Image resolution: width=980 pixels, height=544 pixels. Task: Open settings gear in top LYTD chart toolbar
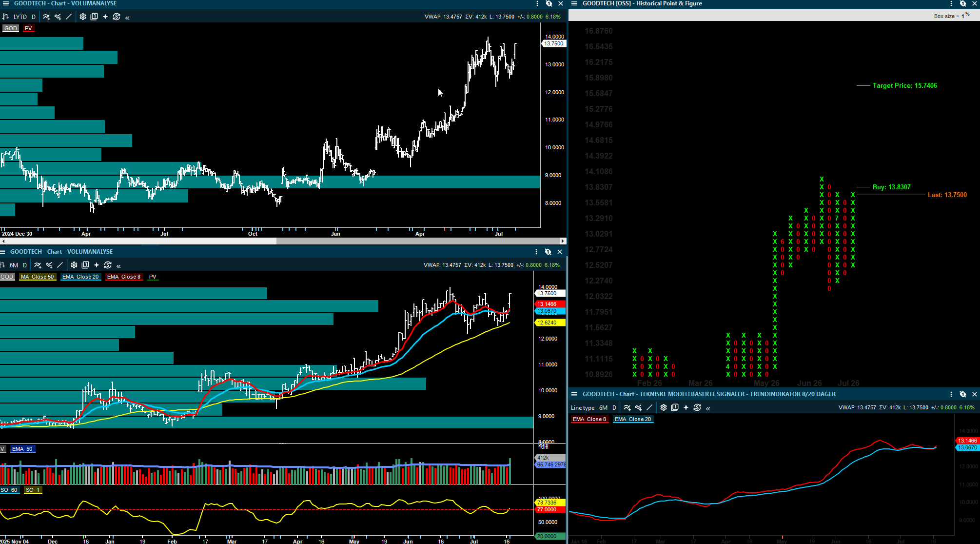pyautogui.click(x=83, y=17)
